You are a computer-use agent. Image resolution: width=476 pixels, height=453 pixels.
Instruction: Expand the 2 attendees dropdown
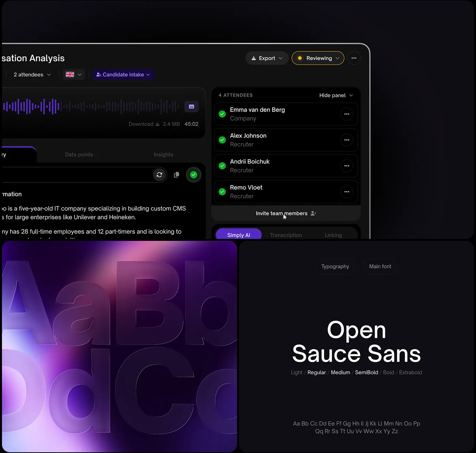32,74
